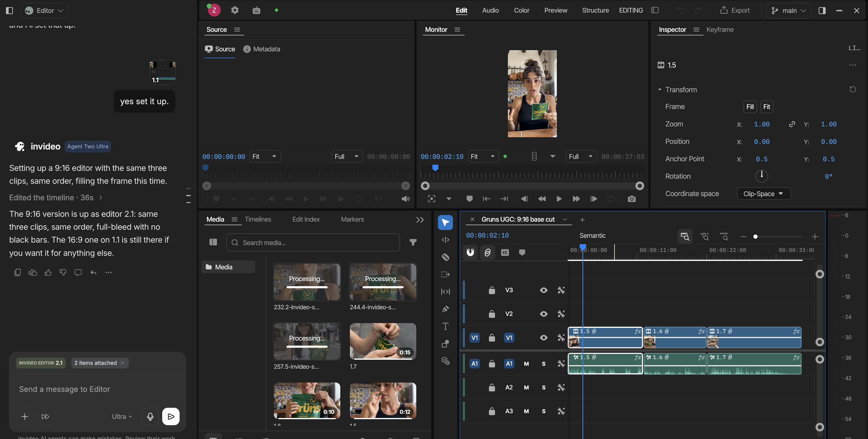Lock the A3 track

[492, 411]
